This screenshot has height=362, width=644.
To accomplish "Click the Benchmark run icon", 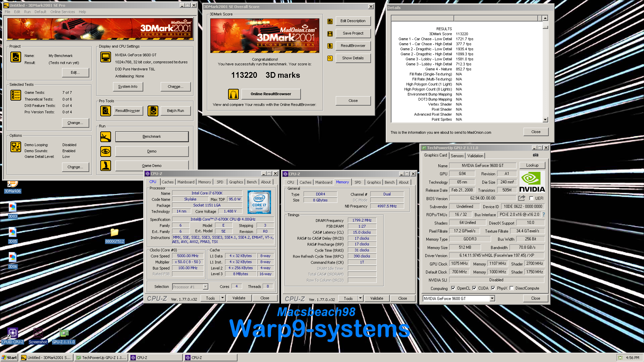I will point(106,137).
